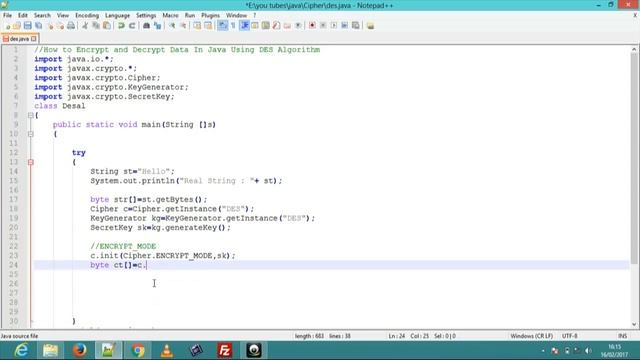This screenshot has width=640, height=360.
Task: Click the scrollbar up arrow
Action: point(634,49)
